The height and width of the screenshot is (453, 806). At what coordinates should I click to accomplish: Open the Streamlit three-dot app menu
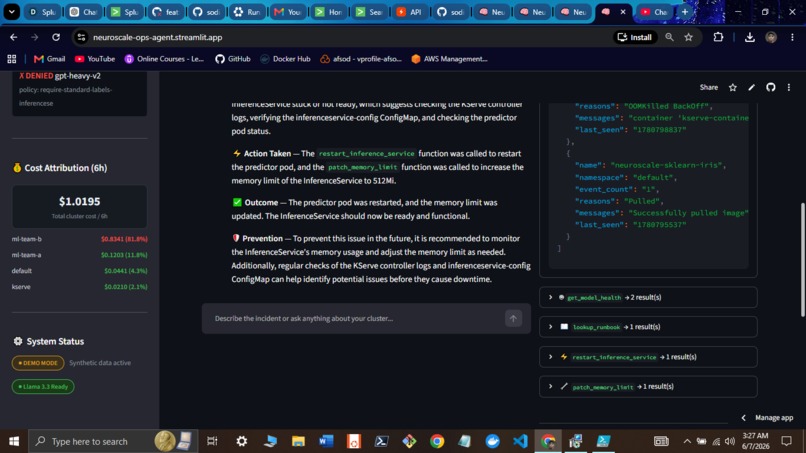[789, 87]
